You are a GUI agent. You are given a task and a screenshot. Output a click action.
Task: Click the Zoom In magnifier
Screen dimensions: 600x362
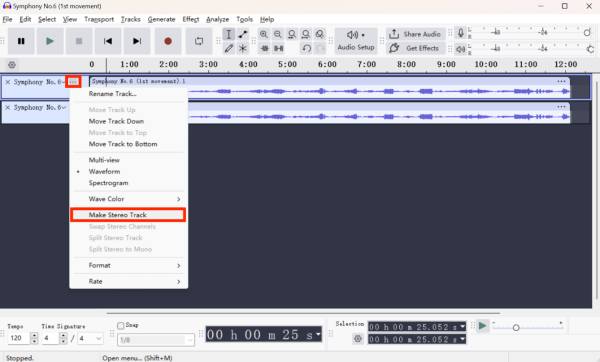(x=264, y=34)
